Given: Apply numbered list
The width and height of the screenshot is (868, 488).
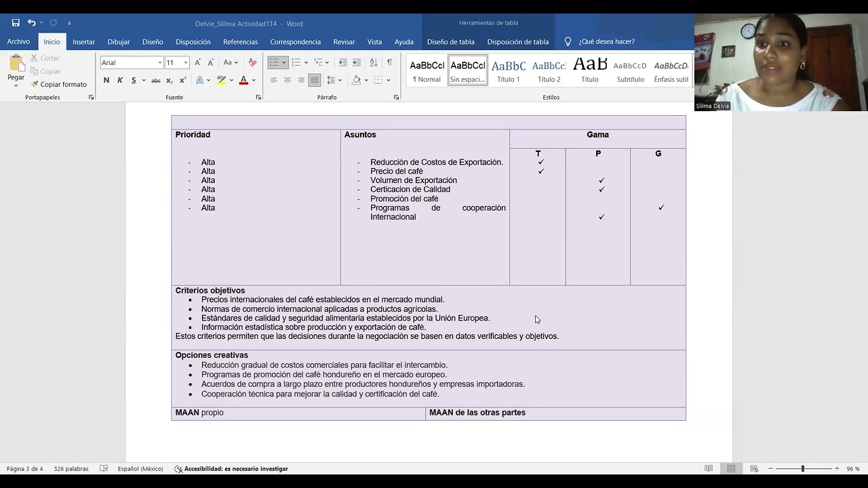Looking at the screenshot, I should (x=296, y=62).
